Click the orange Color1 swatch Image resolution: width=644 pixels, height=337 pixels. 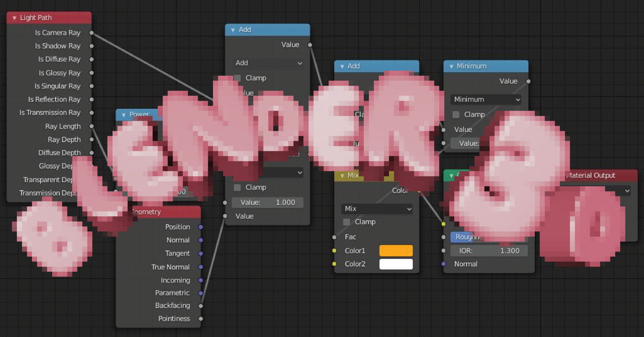pyautogui.click(x=396, y=250)
